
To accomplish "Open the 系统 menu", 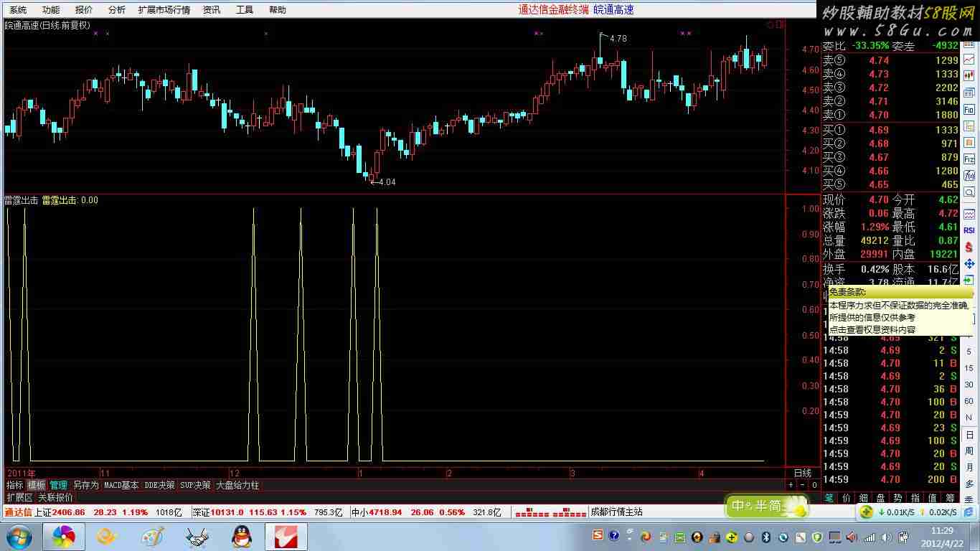I will tap(18, 10).
